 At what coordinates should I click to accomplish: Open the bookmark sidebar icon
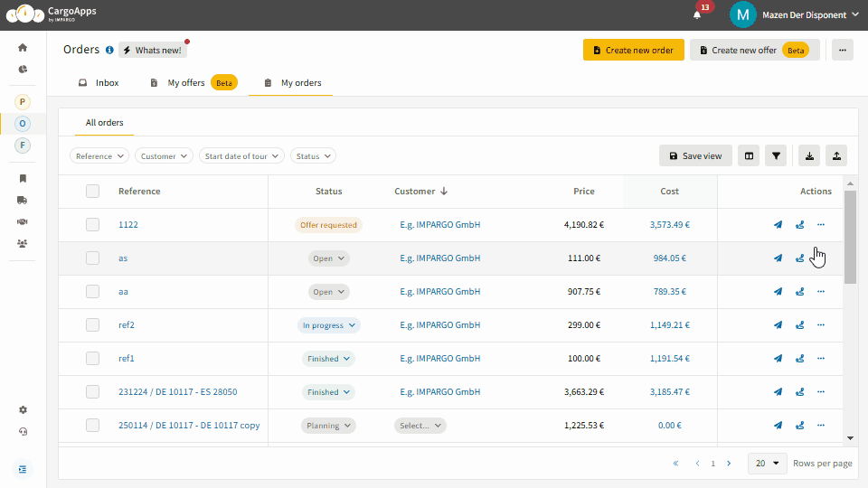point(23,178)
